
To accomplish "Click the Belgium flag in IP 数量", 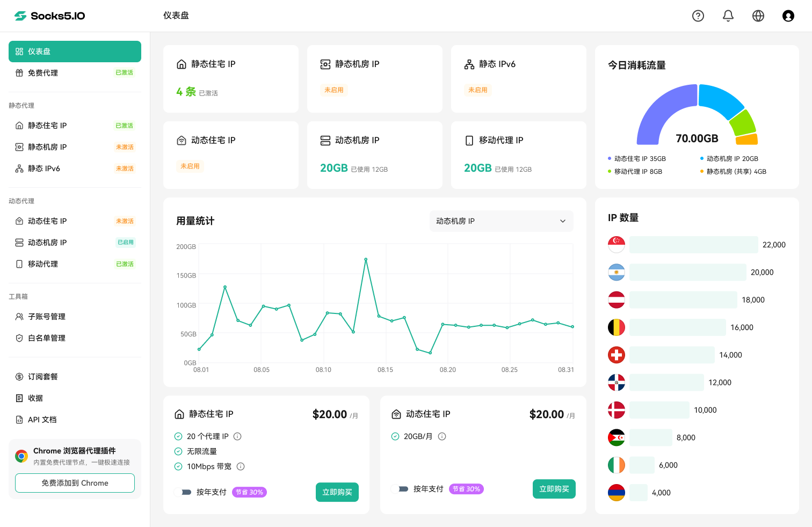I will point(617,327).
